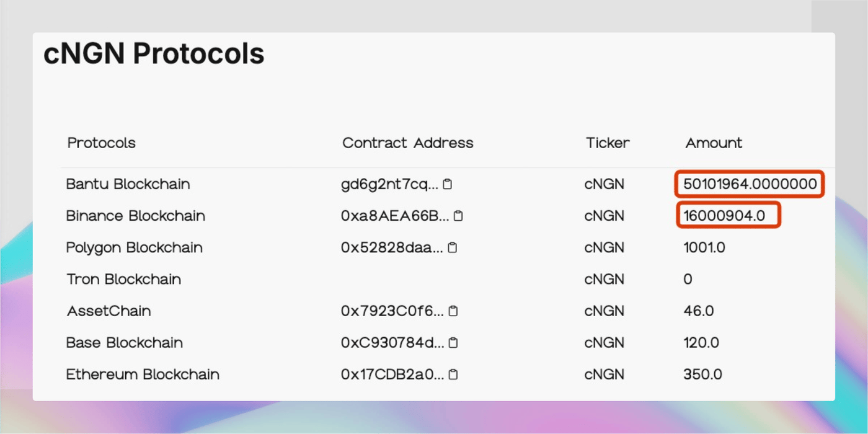Select the highlighted amount 16000904.0
The width and height of the screenshot is (868, 434).
[728, 215]
